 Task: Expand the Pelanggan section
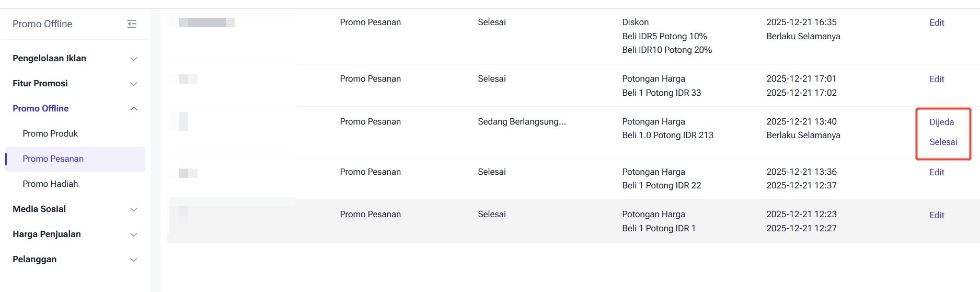pos(133,260)
